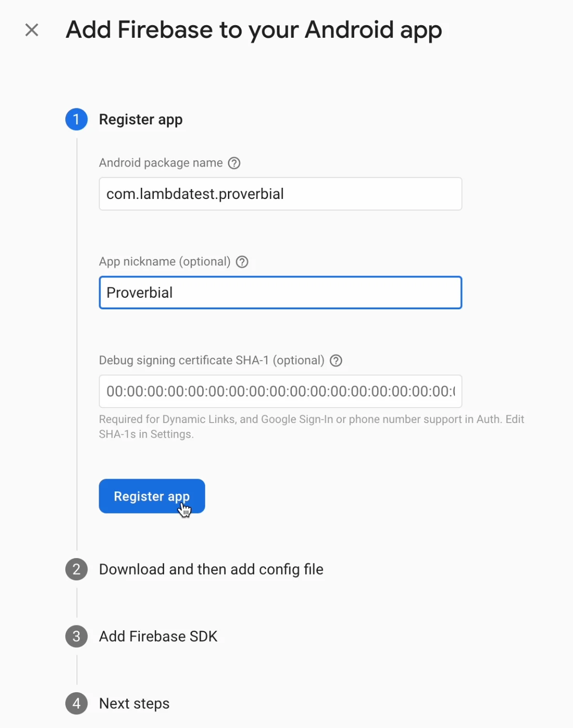Click the Debug signing certificate SHA-1 label
The image size is (573, 728).
point(211,361)
